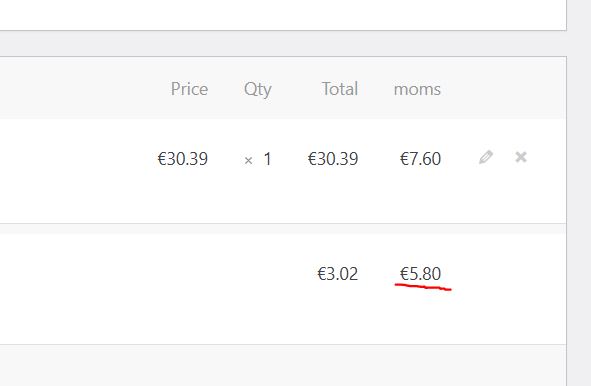Click the white panel above the items table
Screen dimensions: 591x386
283,14
